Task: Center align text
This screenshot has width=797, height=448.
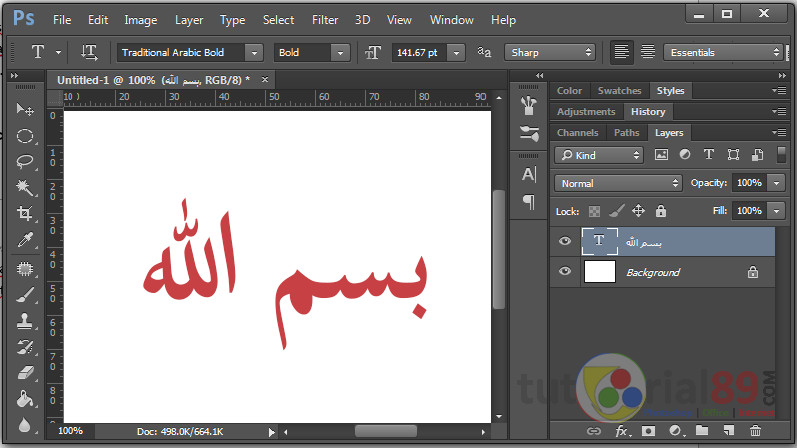Action: (x=648, y=52)
